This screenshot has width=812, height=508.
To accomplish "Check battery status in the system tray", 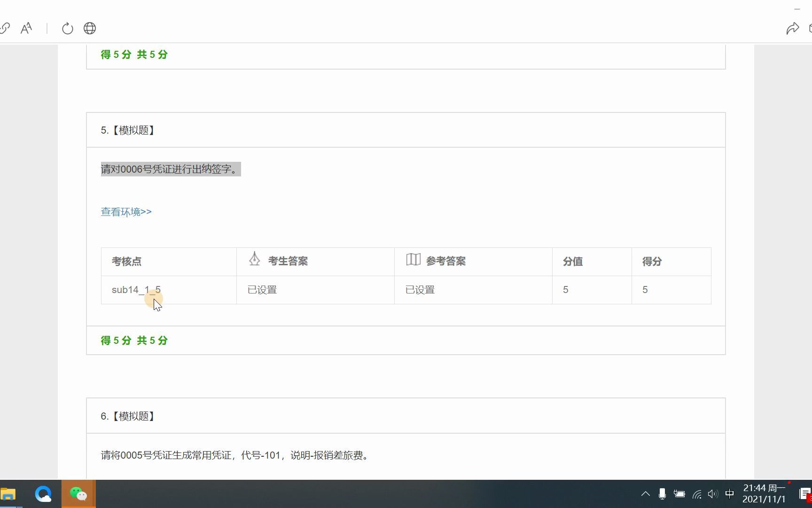I will (679, 494).
